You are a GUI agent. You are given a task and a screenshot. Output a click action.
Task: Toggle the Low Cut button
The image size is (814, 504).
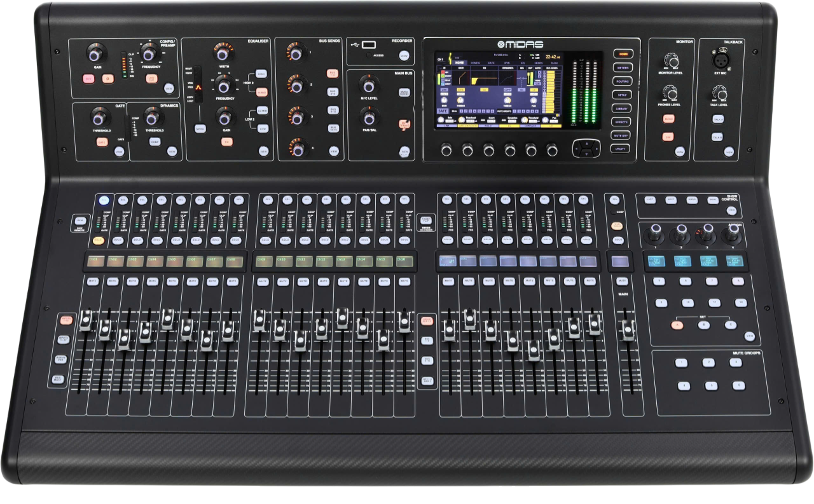coord(151,79)
